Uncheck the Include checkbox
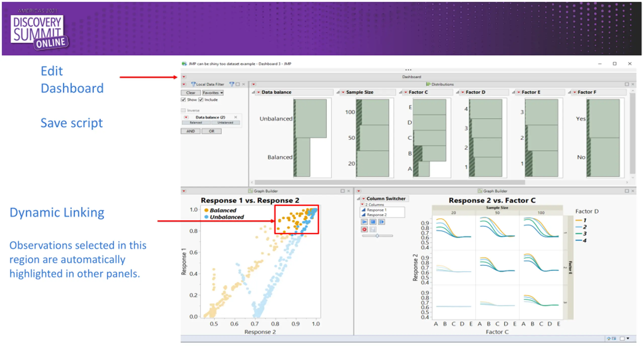This screenshot has width=644, height=362. [x=201, y=100]
